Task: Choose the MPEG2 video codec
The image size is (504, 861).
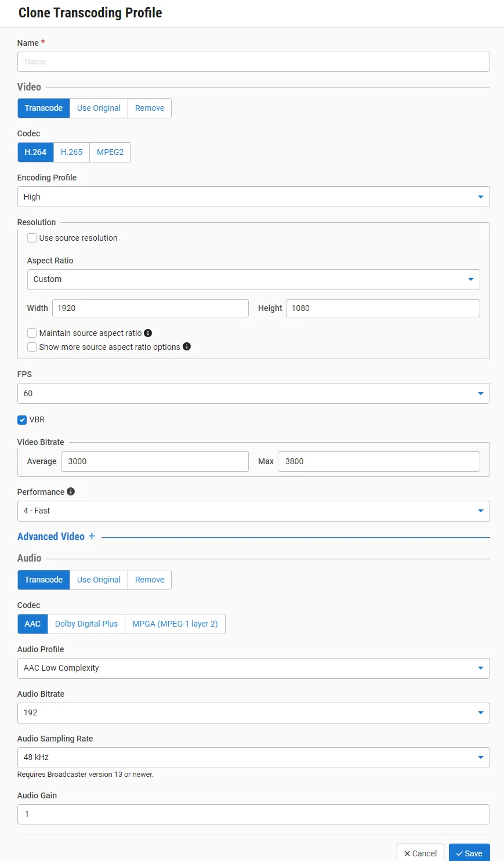Action: click(110, 152)
